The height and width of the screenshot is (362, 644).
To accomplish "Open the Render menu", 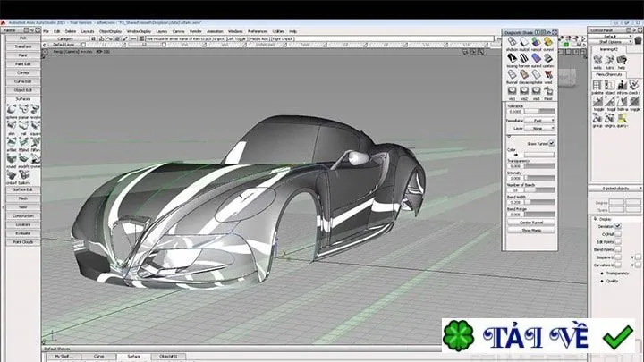I will [196, 31].
